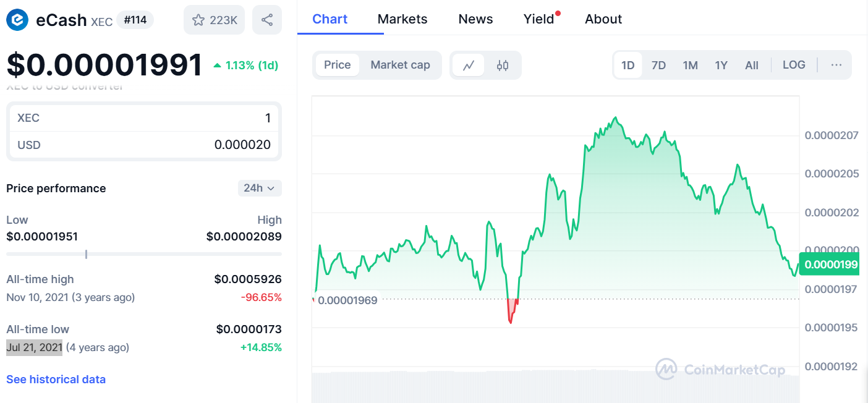
Task: Toggle chart to Market cap view
Action: pyautogui.click(x=400, y=64)
